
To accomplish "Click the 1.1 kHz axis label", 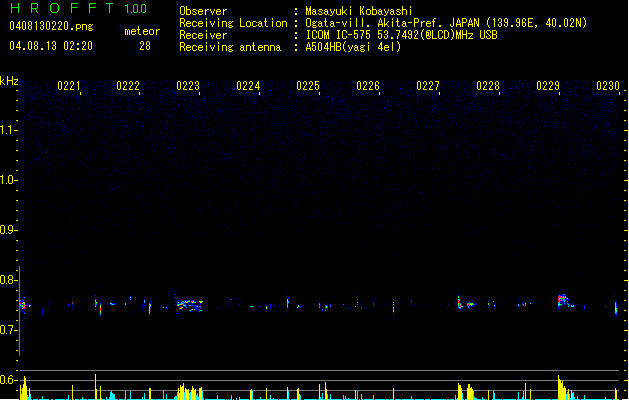I will point(8,130).
